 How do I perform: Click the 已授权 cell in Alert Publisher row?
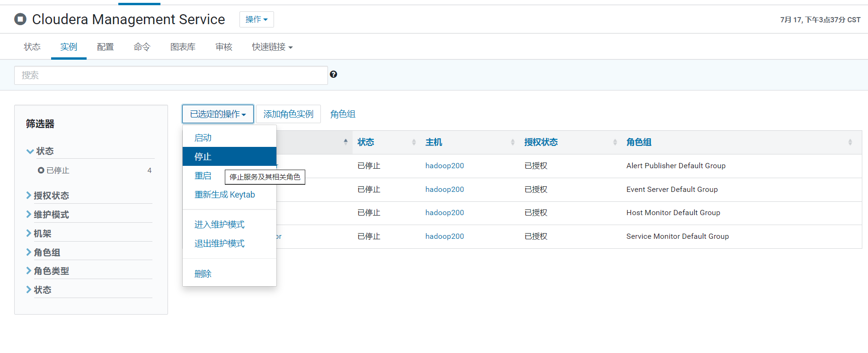(536, 166)
